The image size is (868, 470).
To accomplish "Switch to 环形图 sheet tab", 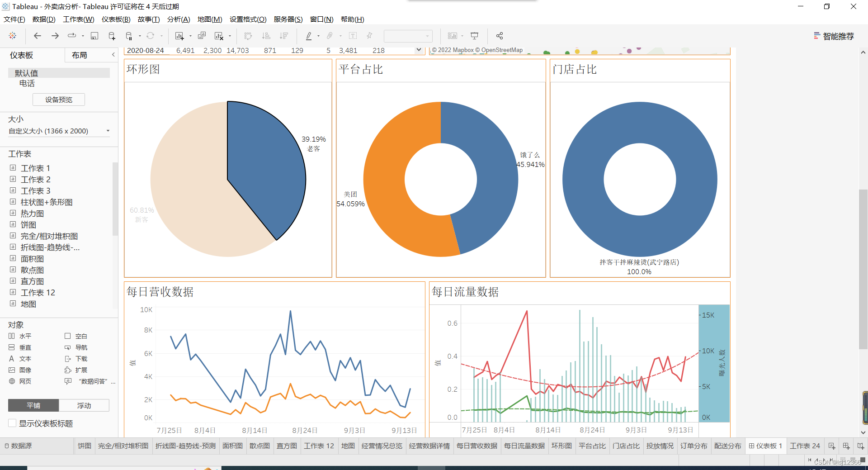I will tap(561, 446).
